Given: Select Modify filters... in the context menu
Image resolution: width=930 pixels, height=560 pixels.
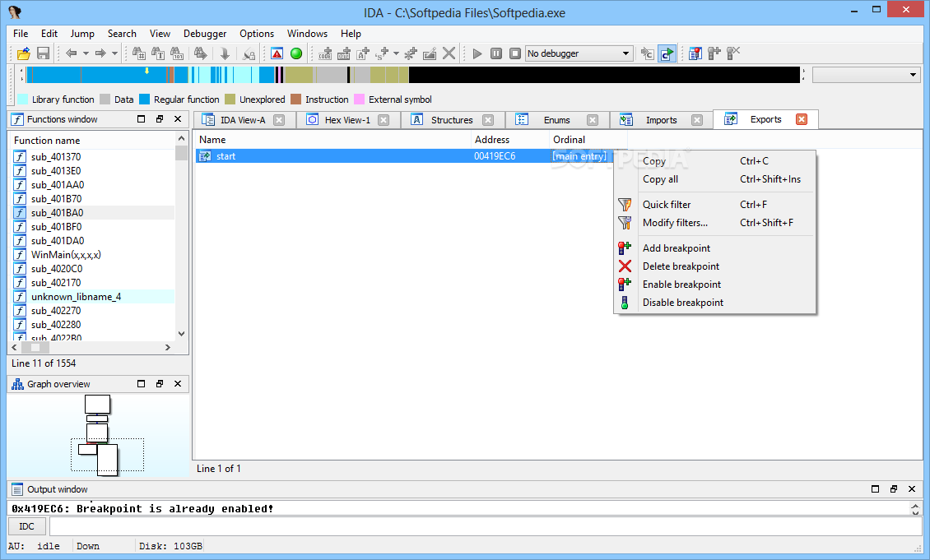Looking at the screenshot, I should (x=714, y=224).
